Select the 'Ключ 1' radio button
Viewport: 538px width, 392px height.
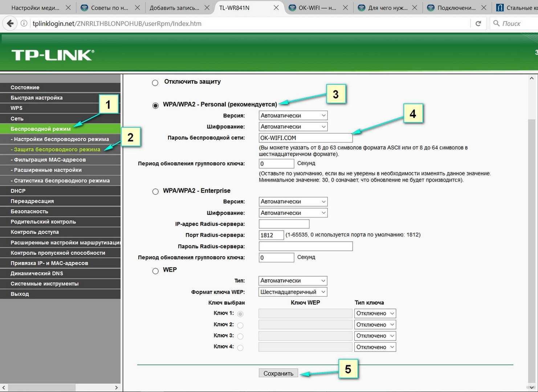[x=240, y=314]
